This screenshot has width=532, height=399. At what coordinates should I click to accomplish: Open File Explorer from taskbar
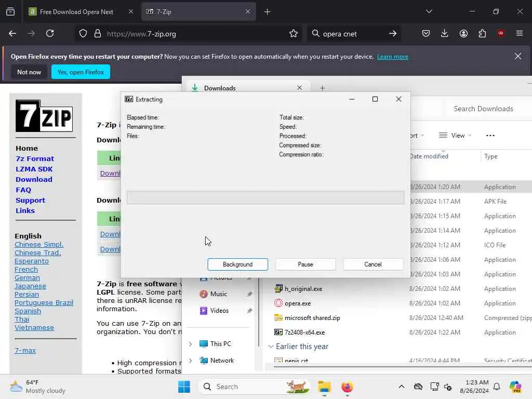pyautogui.click(x=324, y=387)
